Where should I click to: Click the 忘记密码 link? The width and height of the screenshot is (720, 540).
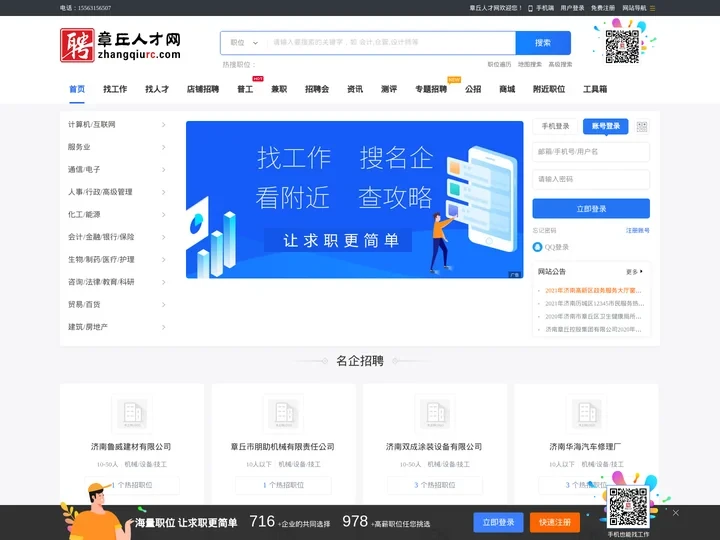pyautogui.click(x=545, y=231)
